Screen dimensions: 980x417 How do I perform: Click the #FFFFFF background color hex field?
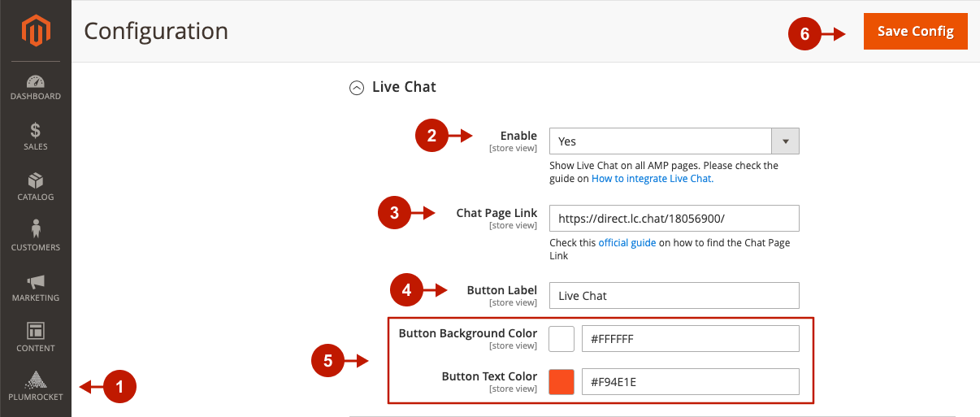(690, 339)
